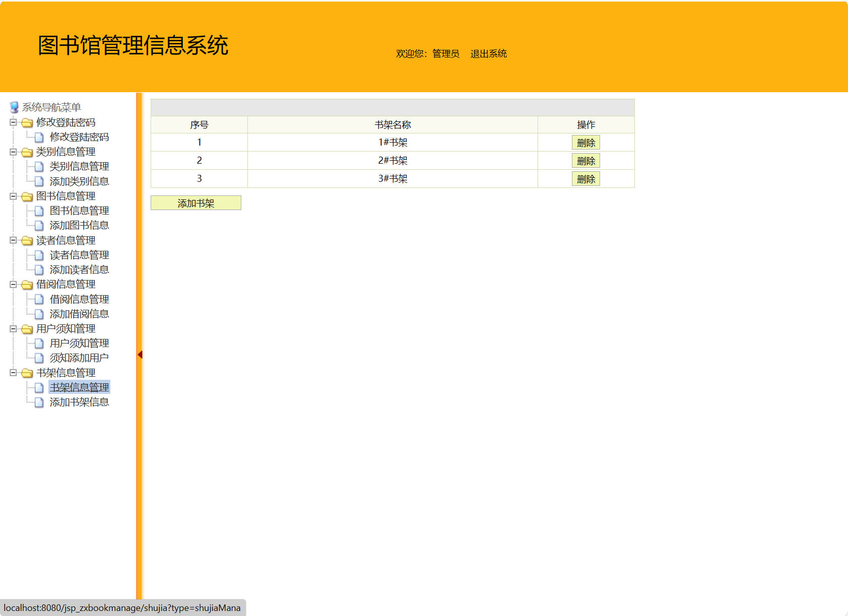Click the 添加书架 button
Screen dimensions: 848x616
[x=195, y=203]
